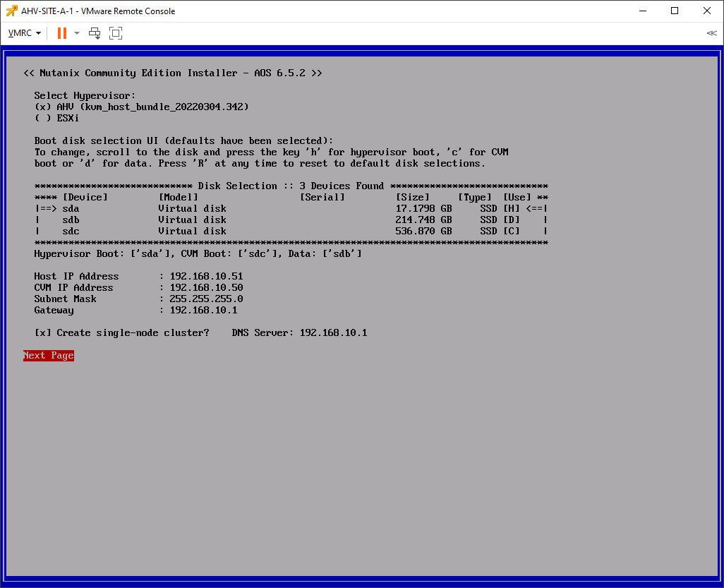
Task: Close the VMware Remote Console window
Action: click(707, 11)
